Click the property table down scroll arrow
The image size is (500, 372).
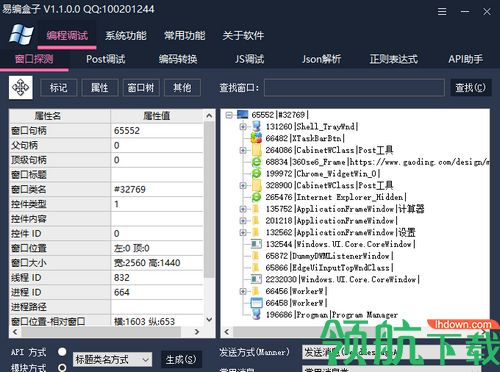[x=209, y=319]
